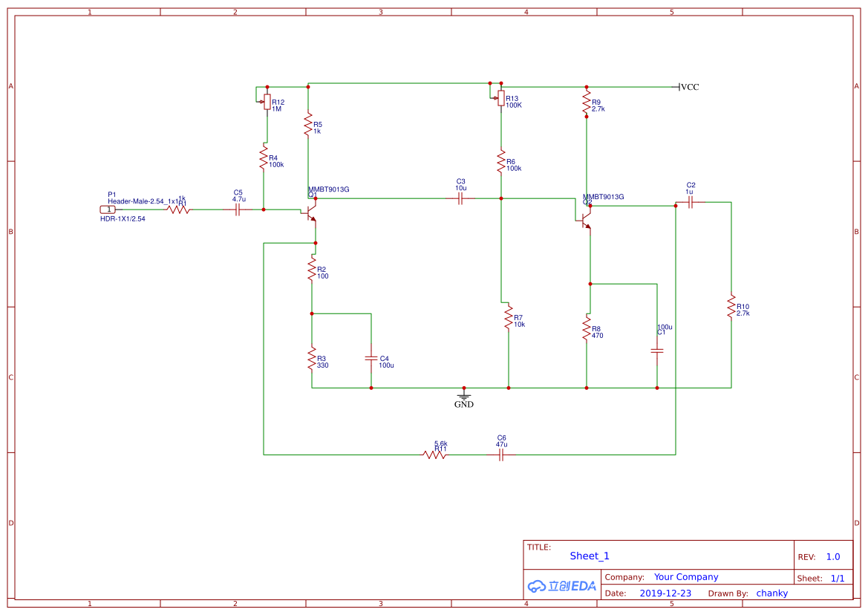Click the TITLE: label in title block
This screenshot has width=868, height=615.
(538, 547)
